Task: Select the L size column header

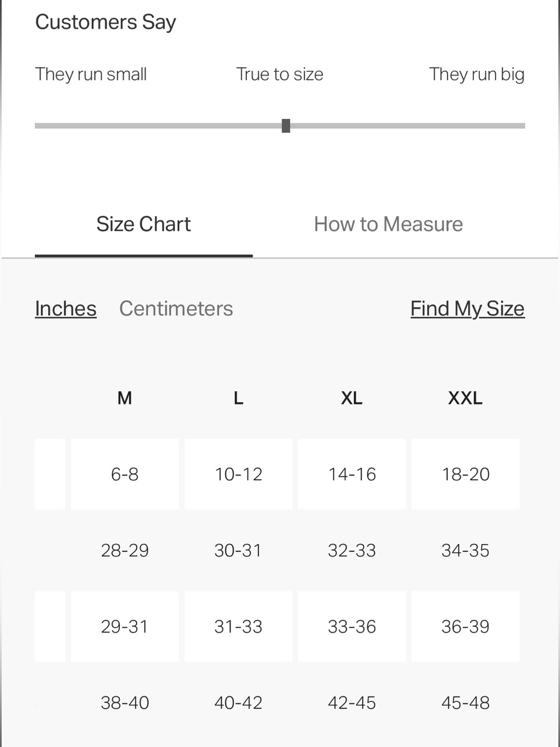Action: 238,398
